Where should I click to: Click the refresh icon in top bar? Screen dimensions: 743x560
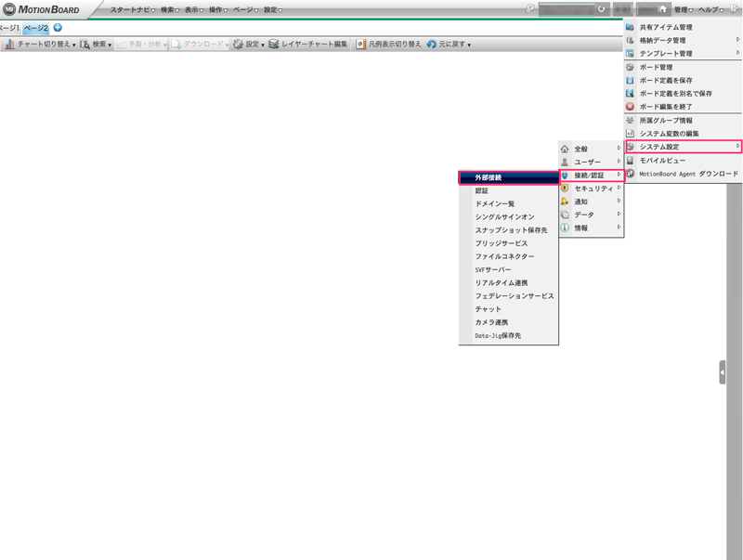click(x=601, y=9)
